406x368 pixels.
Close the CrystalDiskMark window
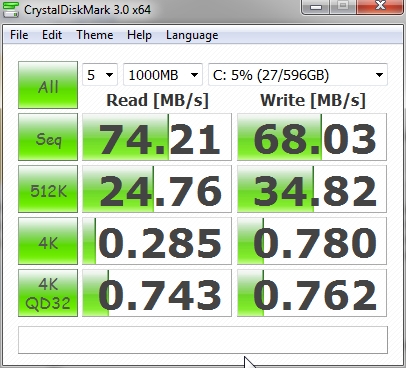[x=380, y=7]
